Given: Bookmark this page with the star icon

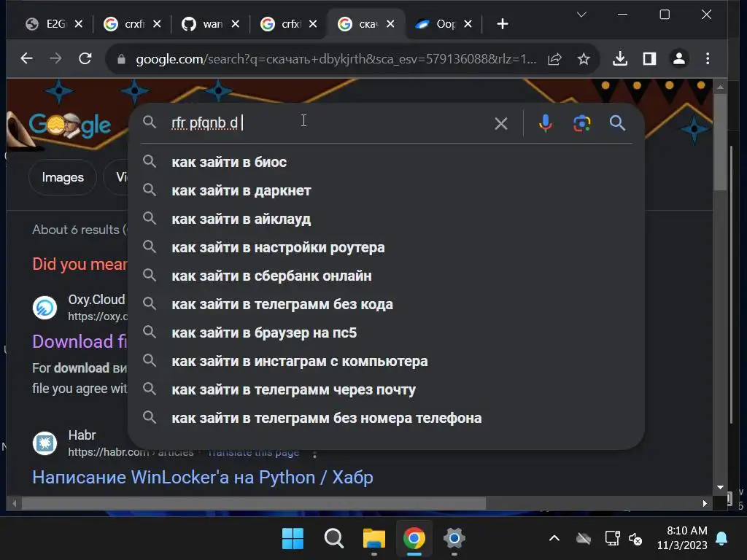Looking at the screenshot, I should (x=584, y=59).
